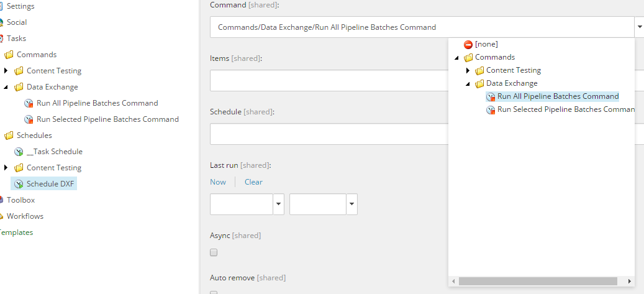This screenshot has height=294, width=644.
Task: Click the red [none] icon in dropdown
Action: tap(468, 45)
